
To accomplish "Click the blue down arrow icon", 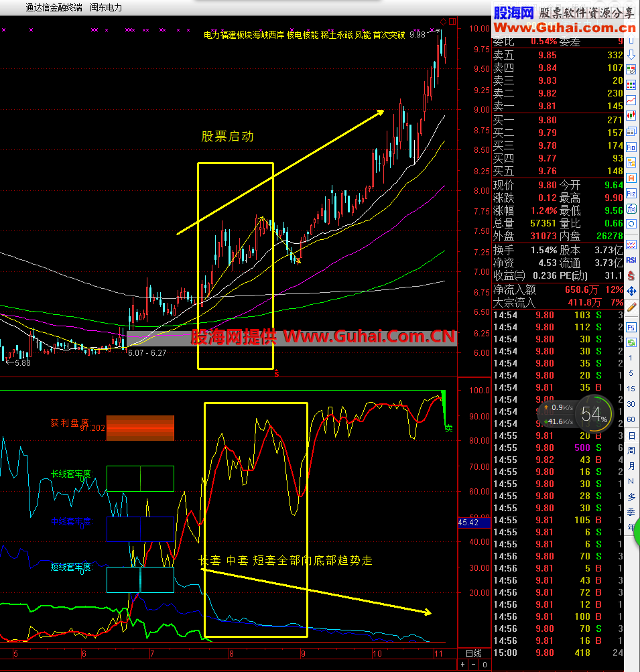I will (631, 54).
